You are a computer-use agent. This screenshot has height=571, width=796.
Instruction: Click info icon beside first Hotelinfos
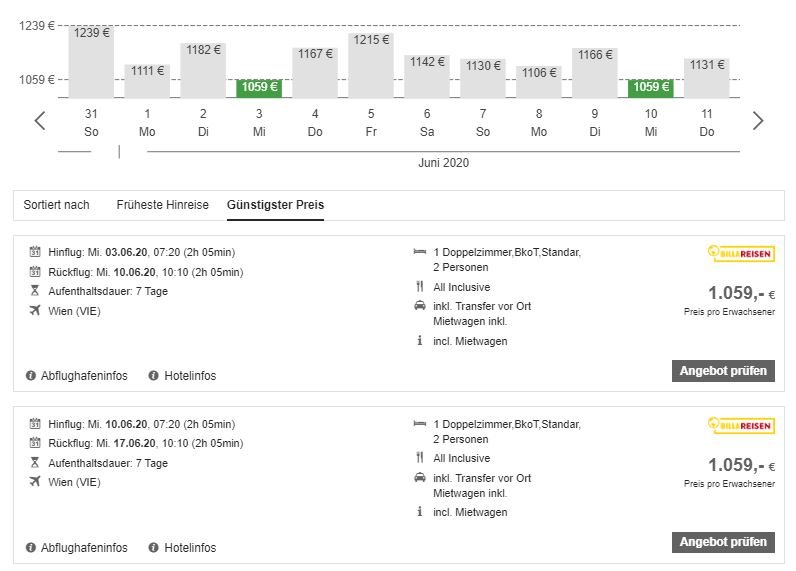coord(154,376)
